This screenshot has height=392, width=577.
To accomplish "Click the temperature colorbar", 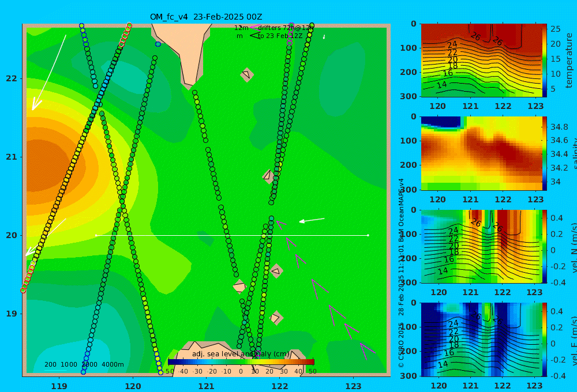I will coord(545,61).
